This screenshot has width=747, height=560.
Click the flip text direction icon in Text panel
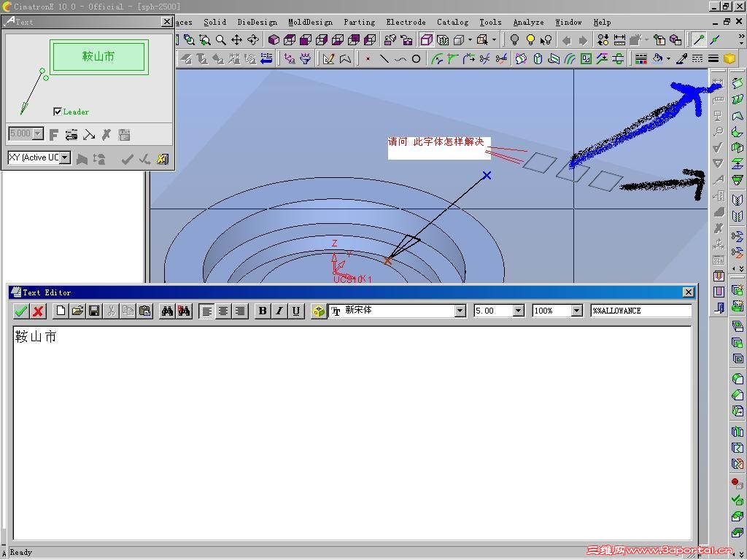[71, 135]
